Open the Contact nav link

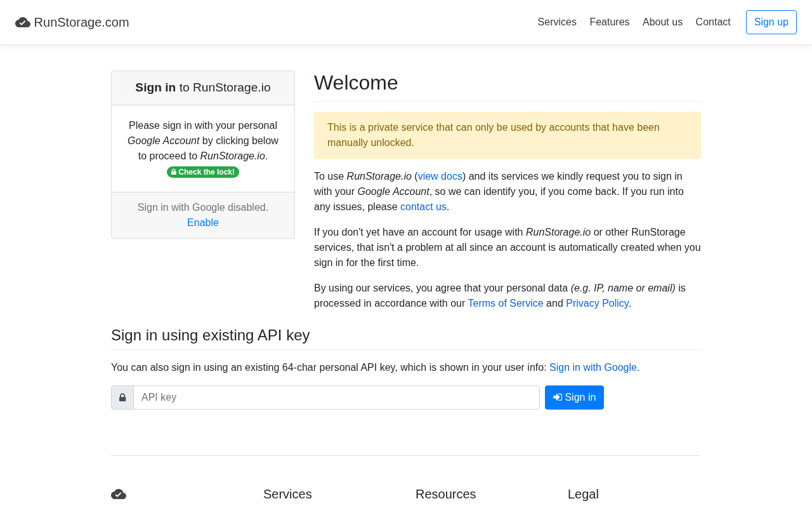coord(713,22)
